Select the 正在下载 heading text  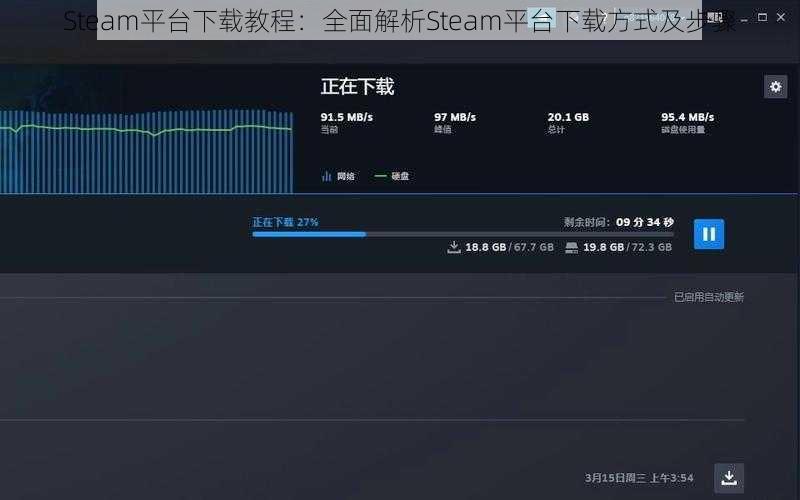tap(358, 86)
